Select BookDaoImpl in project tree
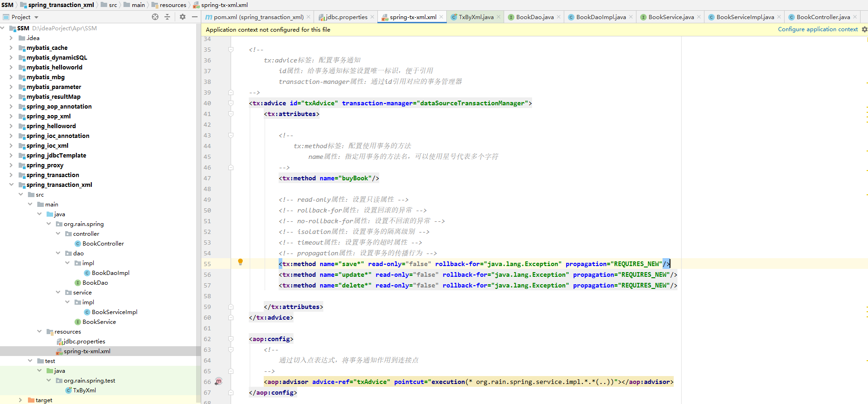 [x=110, y=273]
